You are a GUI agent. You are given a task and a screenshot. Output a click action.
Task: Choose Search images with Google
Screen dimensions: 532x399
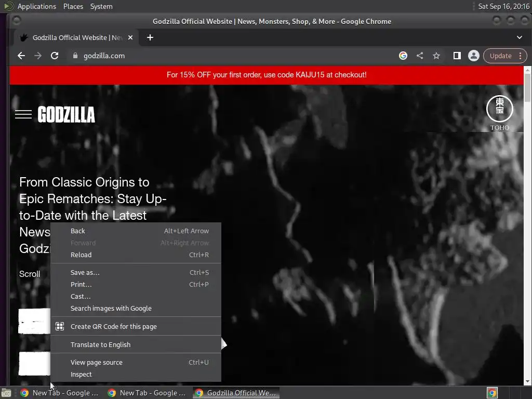point(136,309)
